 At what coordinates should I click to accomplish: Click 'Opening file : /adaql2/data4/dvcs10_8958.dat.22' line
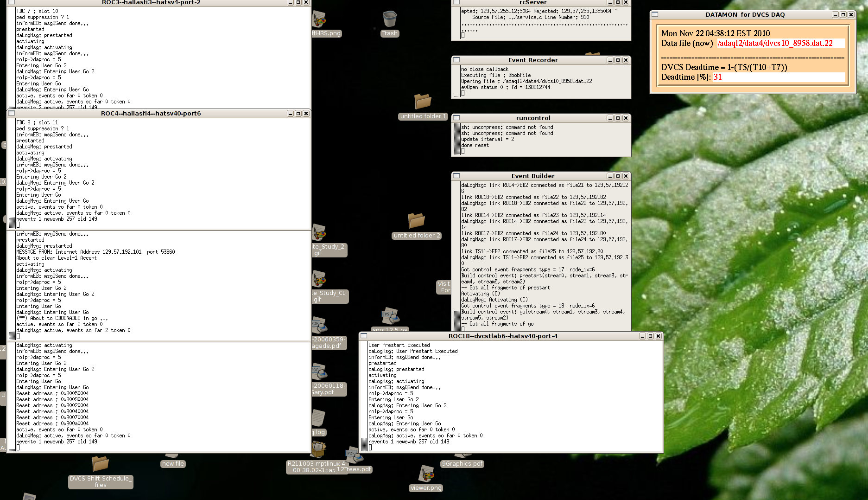click(x=526, y=81)
